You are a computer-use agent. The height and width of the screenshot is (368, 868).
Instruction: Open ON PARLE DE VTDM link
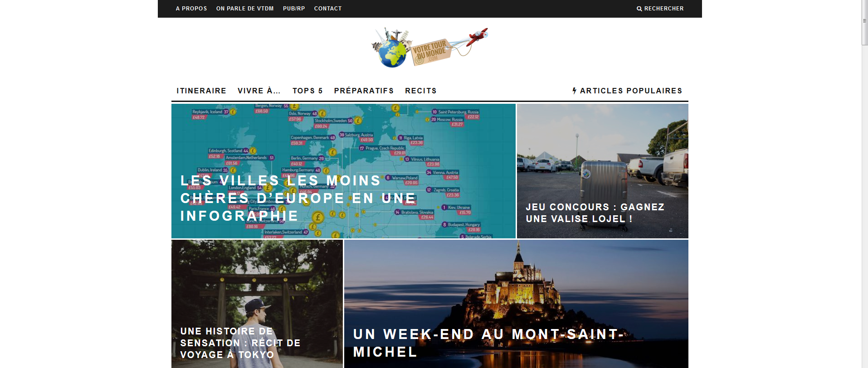coord(245,9)
